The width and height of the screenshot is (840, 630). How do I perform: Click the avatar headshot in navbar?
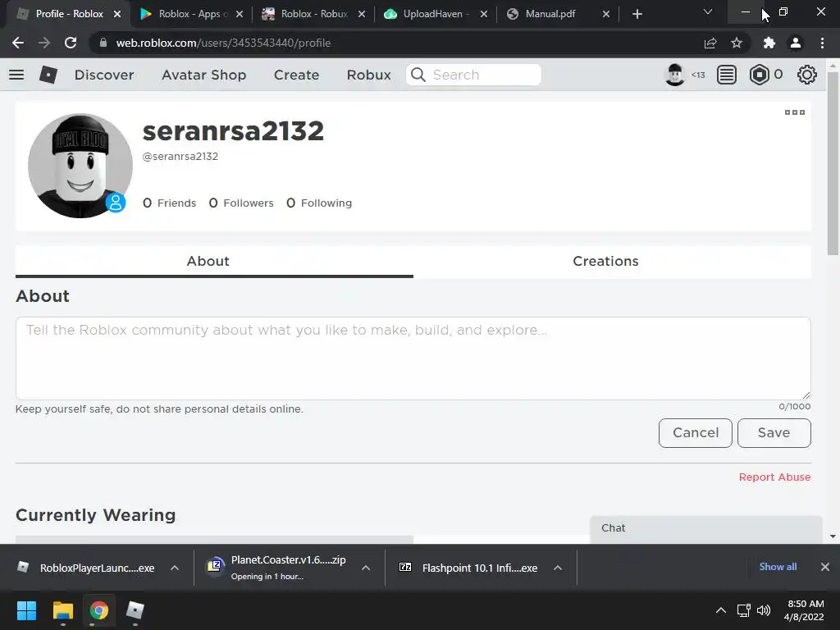pyautogui.click(x=674, y=75)
